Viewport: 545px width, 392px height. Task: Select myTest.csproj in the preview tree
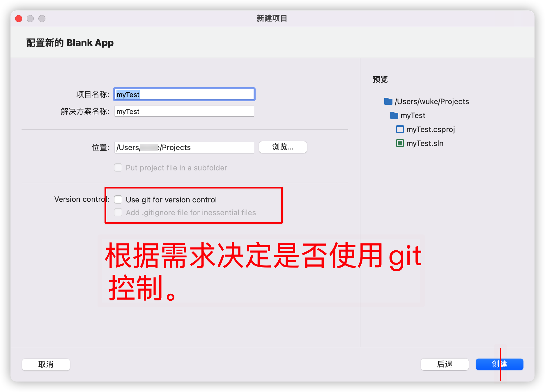click(x=431, y=129)
